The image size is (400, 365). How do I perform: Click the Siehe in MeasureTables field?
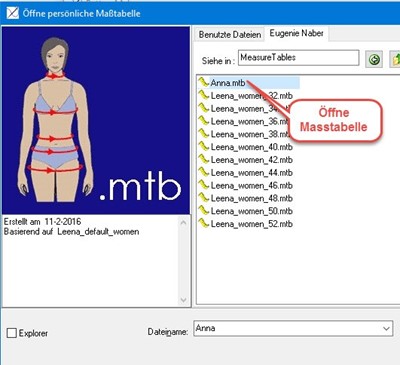(298, 58)
